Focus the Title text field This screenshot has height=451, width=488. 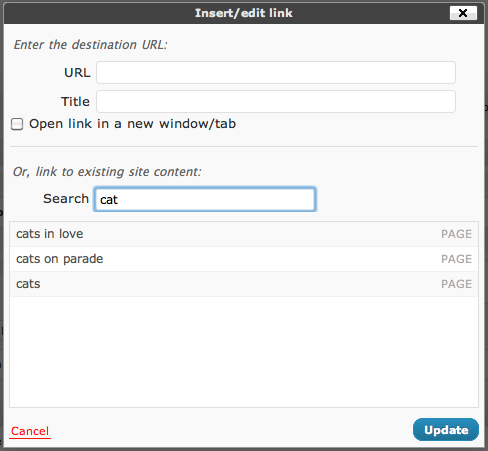pyautogui.click(x=276, y=101)
